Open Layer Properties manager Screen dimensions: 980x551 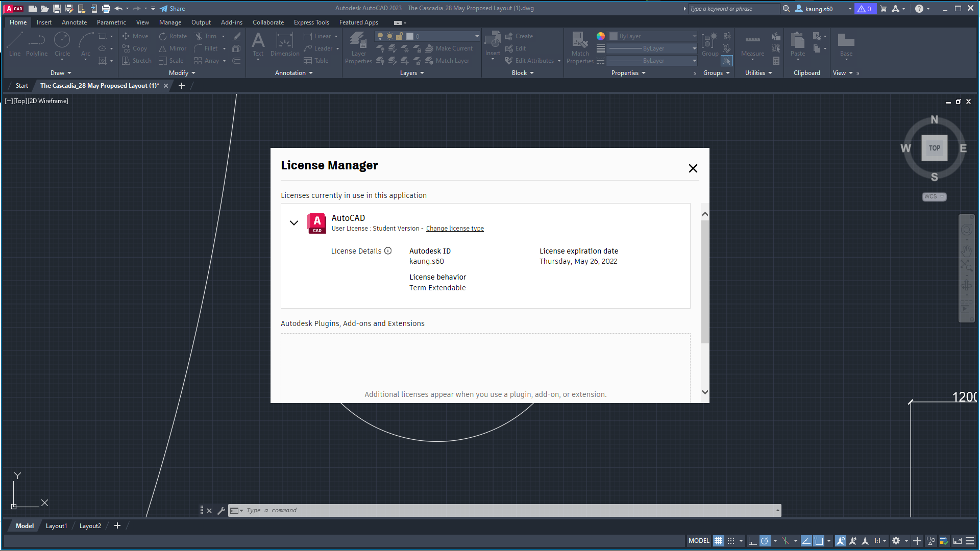point(358,47)
